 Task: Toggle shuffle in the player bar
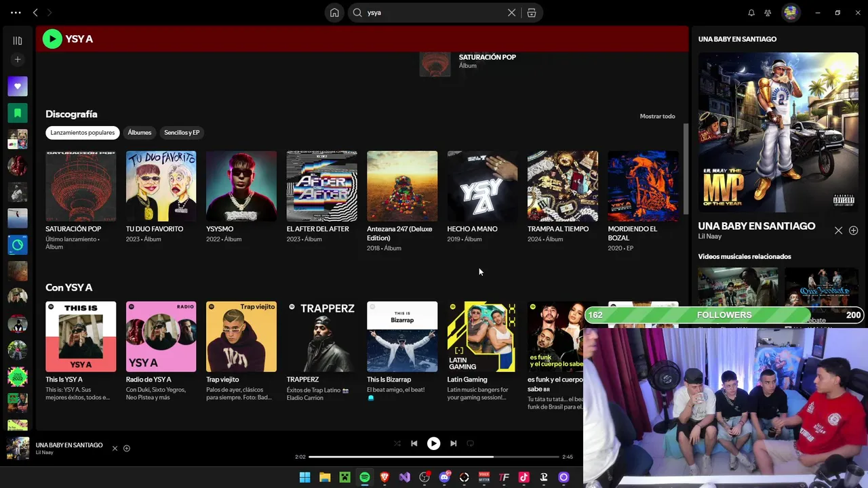(x=397, y=443)
